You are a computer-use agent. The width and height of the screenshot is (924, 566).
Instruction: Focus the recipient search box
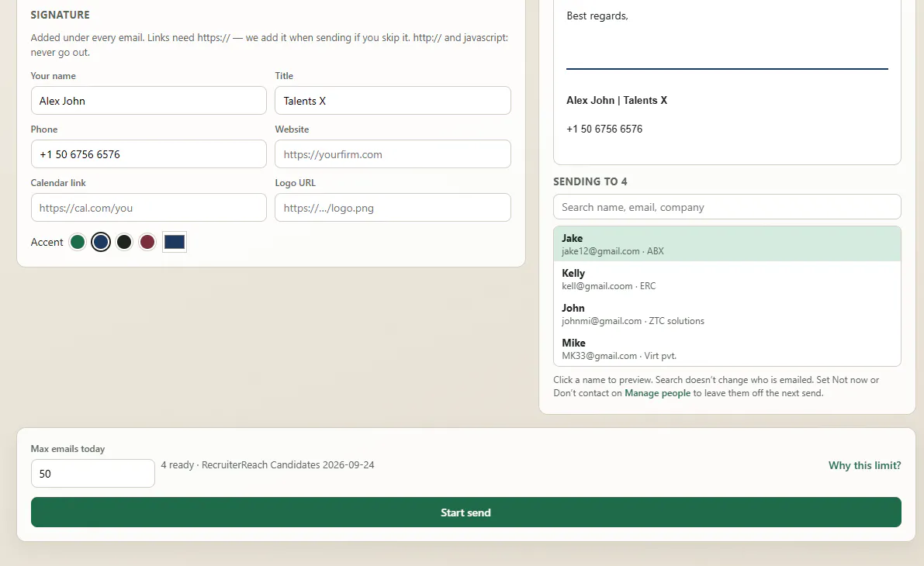[727, 207]
